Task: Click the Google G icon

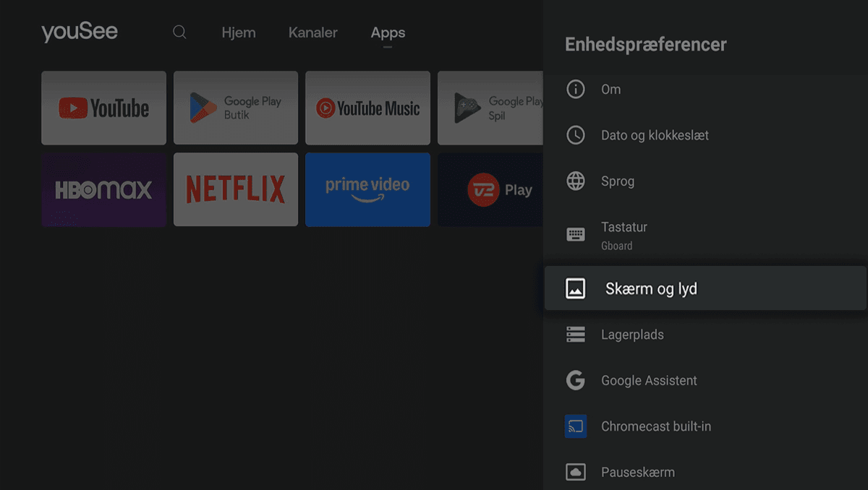Action: pos(576,381)
